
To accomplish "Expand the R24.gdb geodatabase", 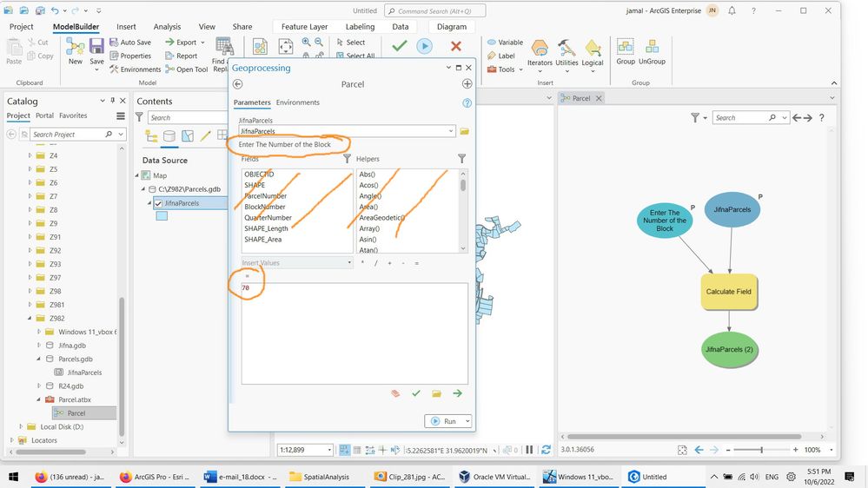I will click(x=39, y=386).
